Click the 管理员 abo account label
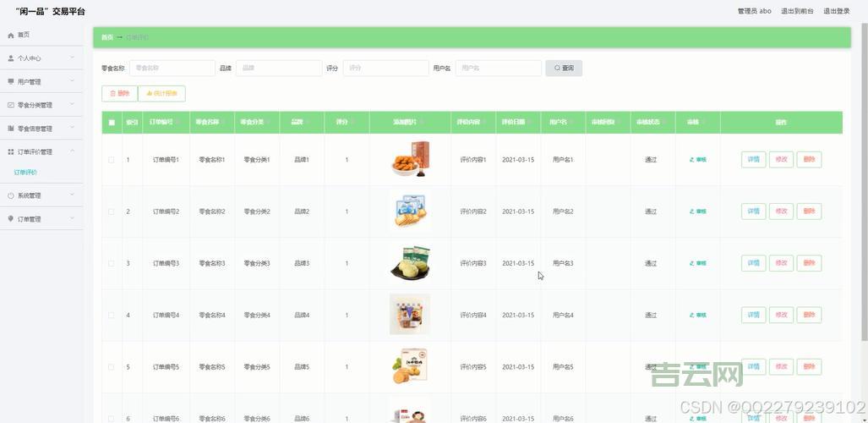 pos(754,11)
